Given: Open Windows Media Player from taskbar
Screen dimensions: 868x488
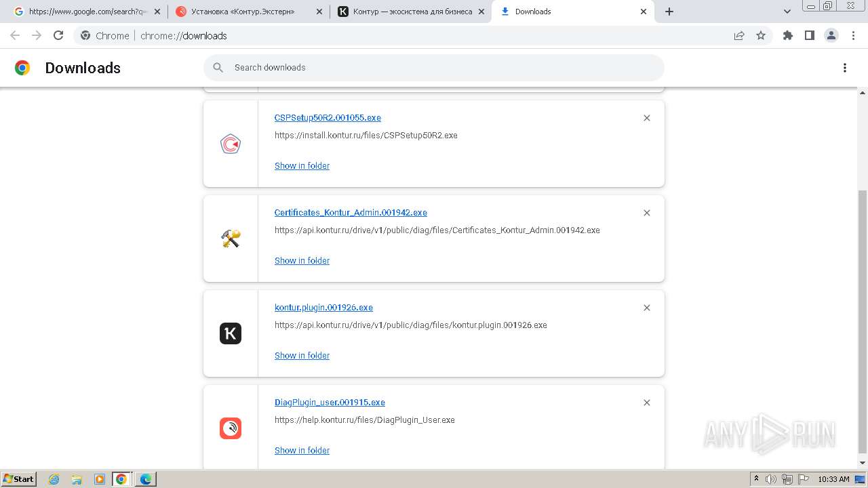Looking at the screenshot, I should pyautogui.click(x=99, y=479).
